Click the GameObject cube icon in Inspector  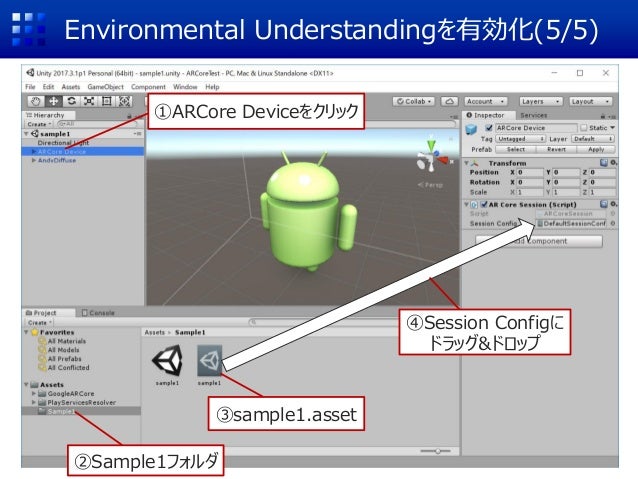click(471, 129)
